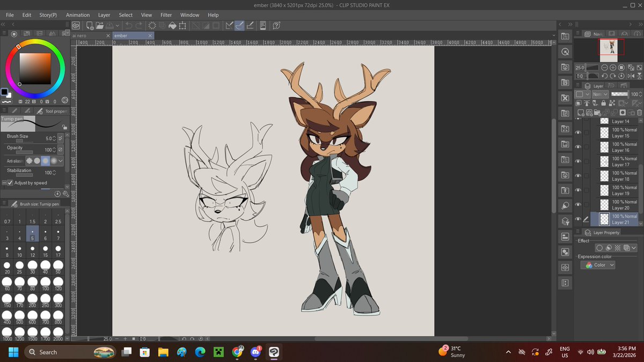The image size is (644, 362).
Task: Create a new layer folder
Action: pos(597,113)
